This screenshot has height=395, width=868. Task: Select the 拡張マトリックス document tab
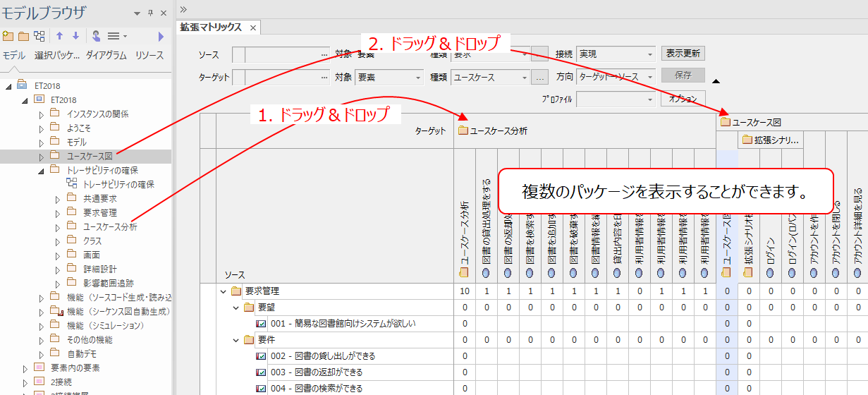pyautogui.click(x=212, y=28)
